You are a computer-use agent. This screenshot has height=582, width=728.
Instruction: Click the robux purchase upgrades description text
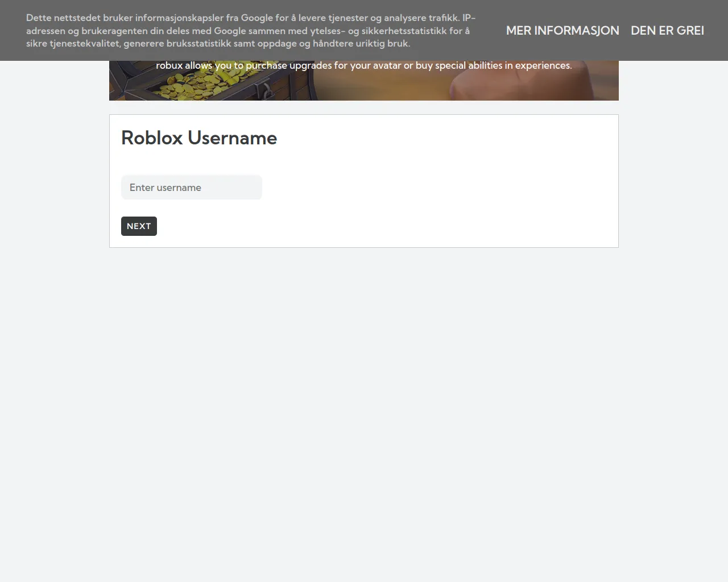[x=364, y=66]
